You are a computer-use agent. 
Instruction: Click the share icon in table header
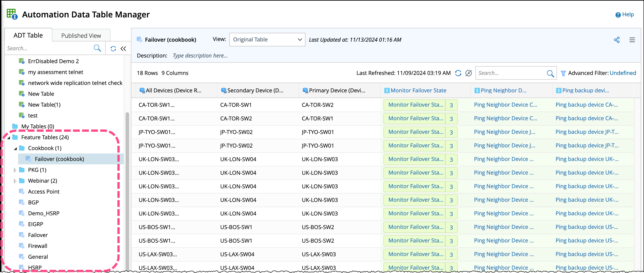617,40
